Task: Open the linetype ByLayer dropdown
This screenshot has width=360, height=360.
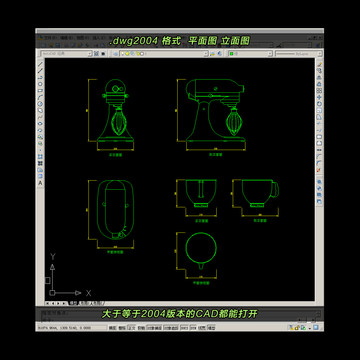Action: coord(298,54)
